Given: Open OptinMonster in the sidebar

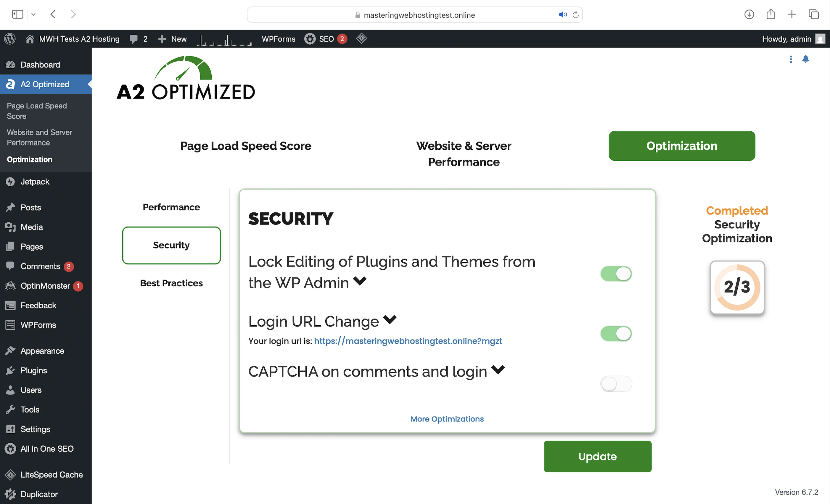Looking at the screenshot, I should click(x=45, y=286).
